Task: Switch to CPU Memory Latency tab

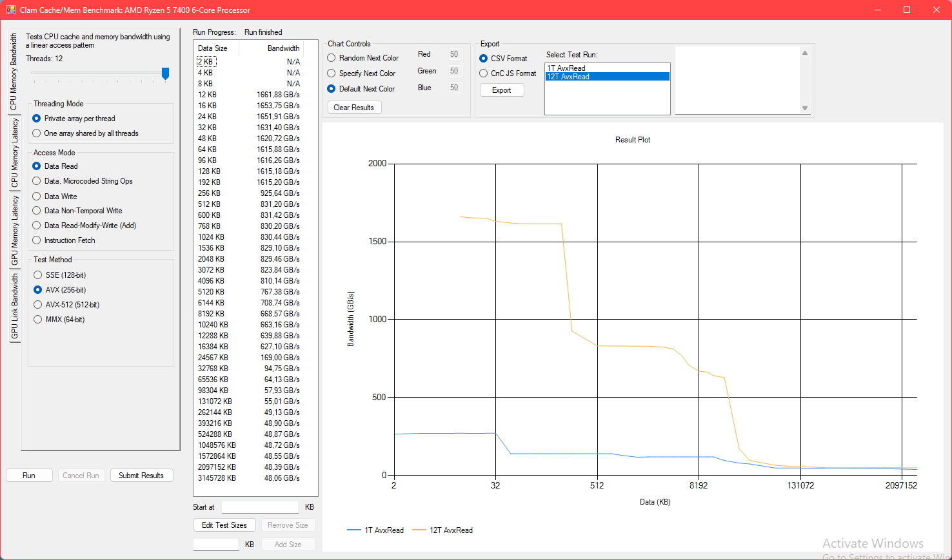Action: point(14,153)
